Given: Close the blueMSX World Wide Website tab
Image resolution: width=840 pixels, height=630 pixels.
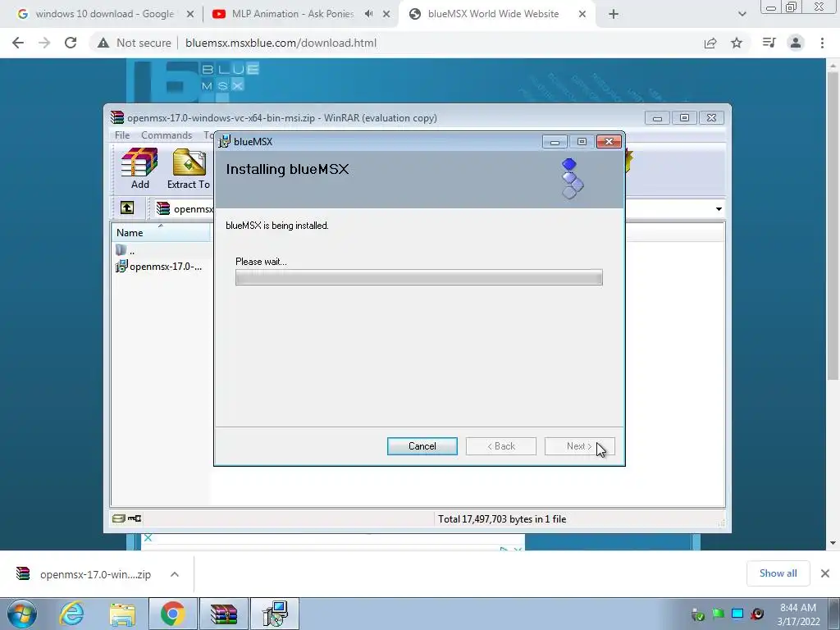Looking at the screenshot, I should click(582, 15).
